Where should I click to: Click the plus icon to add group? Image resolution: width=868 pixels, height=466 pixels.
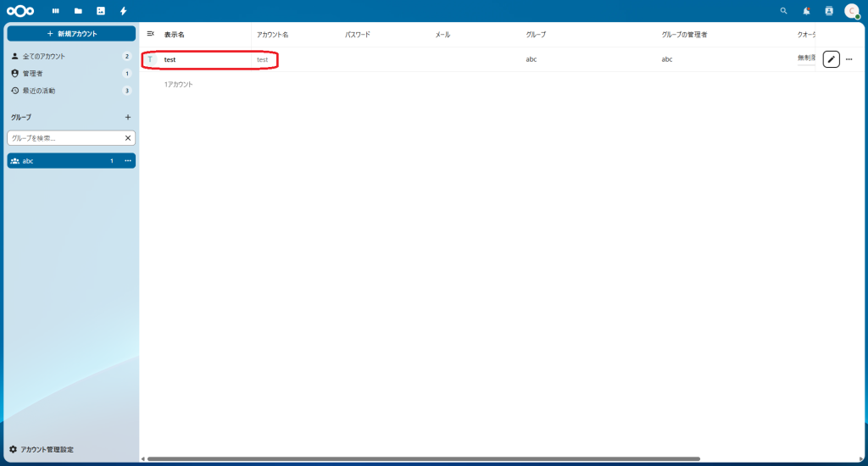[x=128, y=117]
